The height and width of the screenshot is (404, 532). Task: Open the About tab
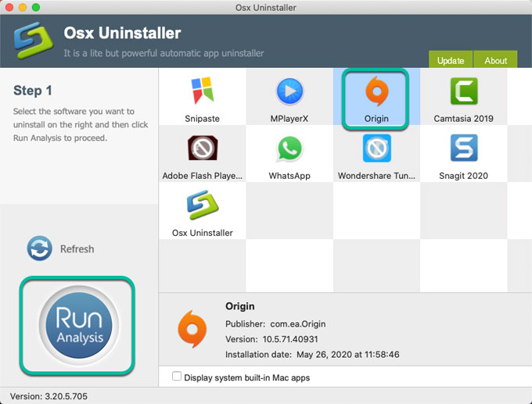495,59
